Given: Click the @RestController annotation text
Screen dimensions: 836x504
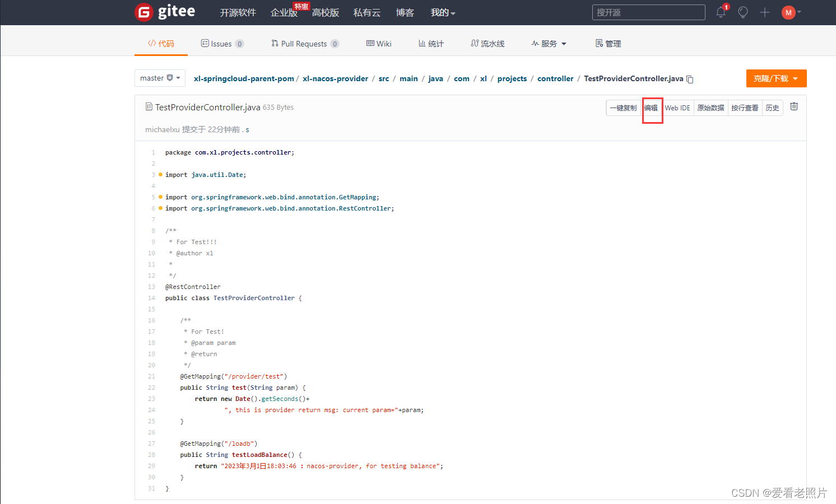Looking at the screenshot, I should pyautogui.click(x=193, y=287).
